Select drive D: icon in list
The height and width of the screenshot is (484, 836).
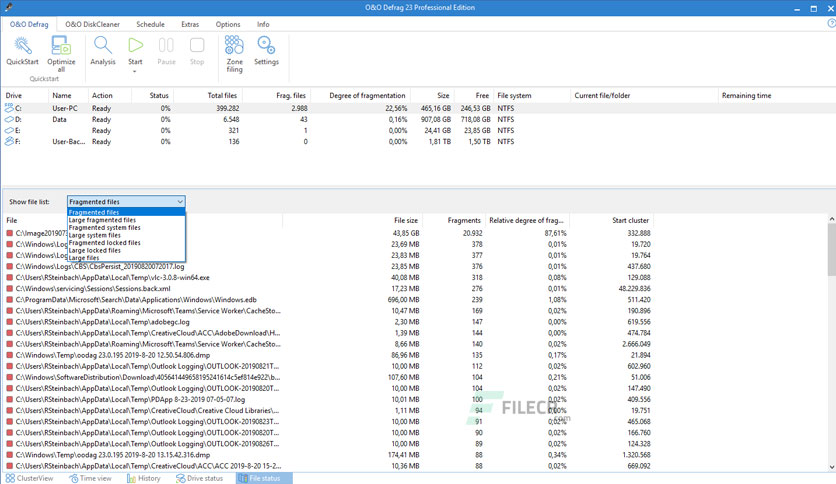pyautogui.click(x=9, y=119)
